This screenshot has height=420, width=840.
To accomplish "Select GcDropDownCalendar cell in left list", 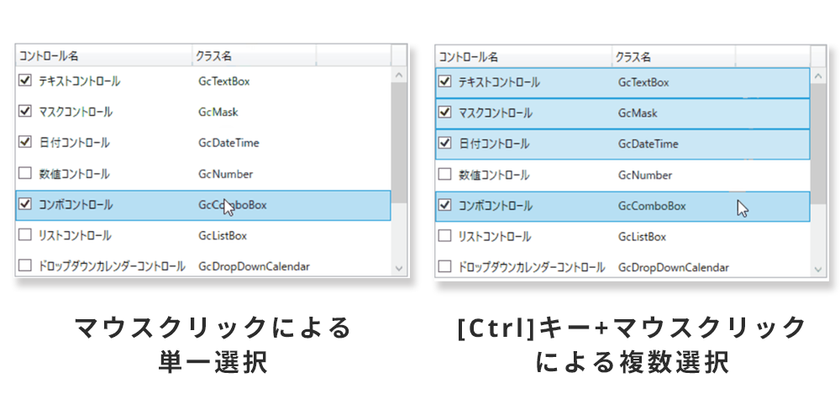I will click(x=254, y=266).
